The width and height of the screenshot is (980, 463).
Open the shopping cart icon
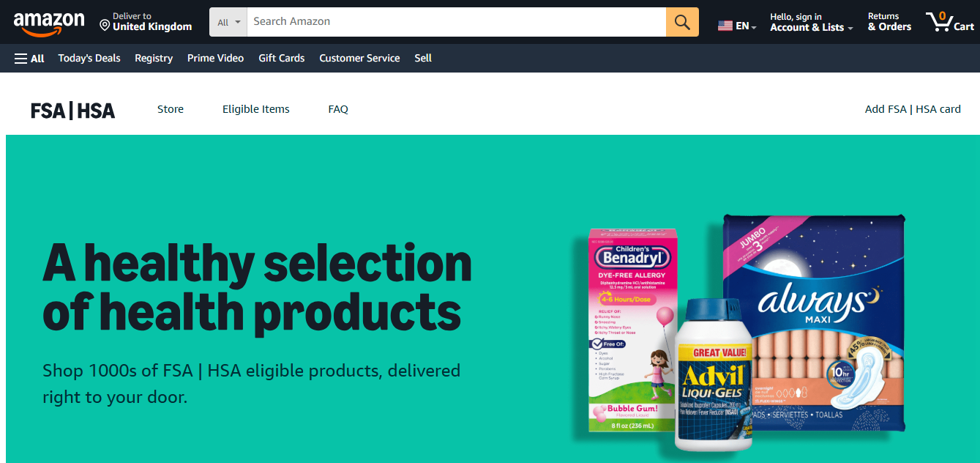[950, 22]
